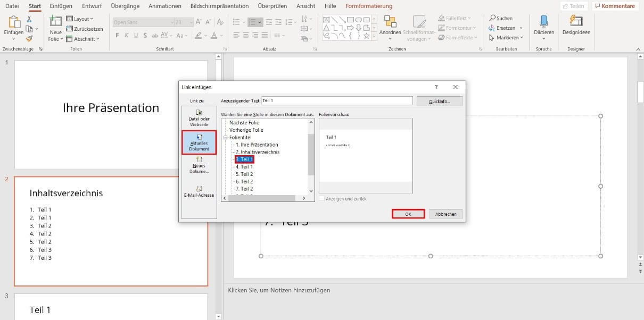Select 5. Teil 2 in the tree

pos(244,174)
